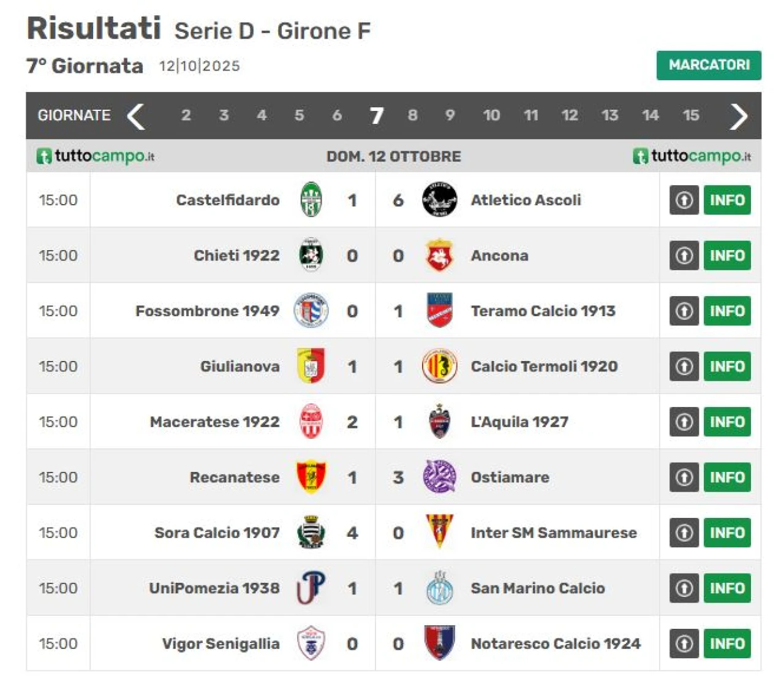
Task: Click the Castelfidardo team crest
Action: click(x=311, y=200)
